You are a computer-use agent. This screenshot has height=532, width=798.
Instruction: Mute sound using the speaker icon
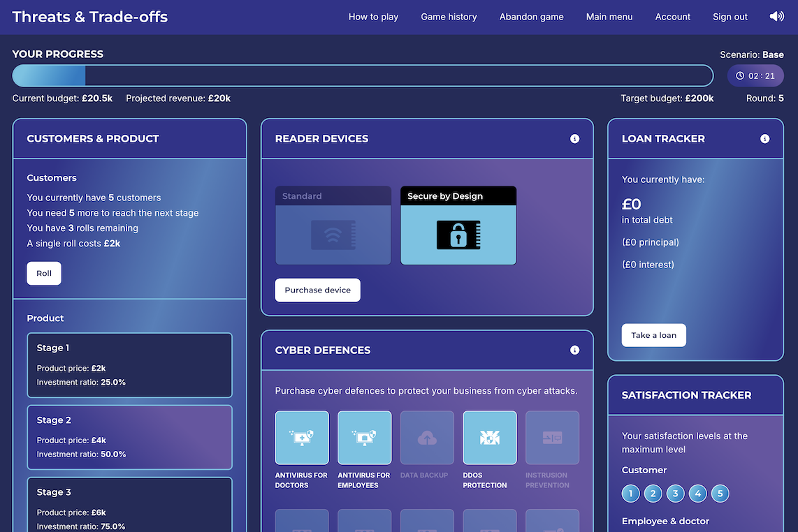776,17
